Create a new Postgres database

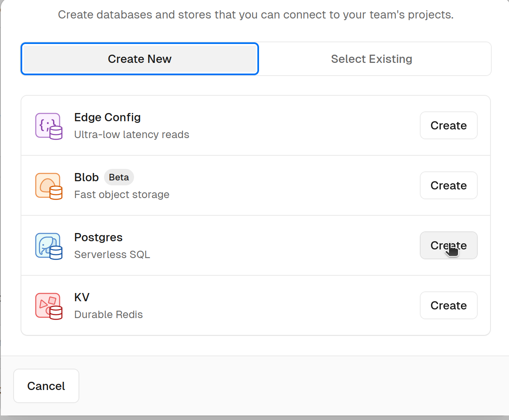tap(449, 245)
